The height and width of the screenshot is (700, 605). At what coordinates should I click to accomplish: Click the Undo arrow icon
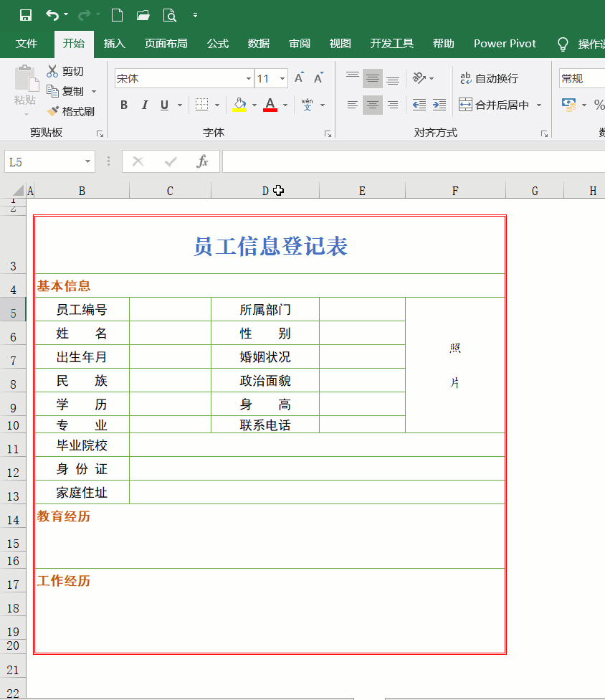pyautogui.click(x=52, y=15)
